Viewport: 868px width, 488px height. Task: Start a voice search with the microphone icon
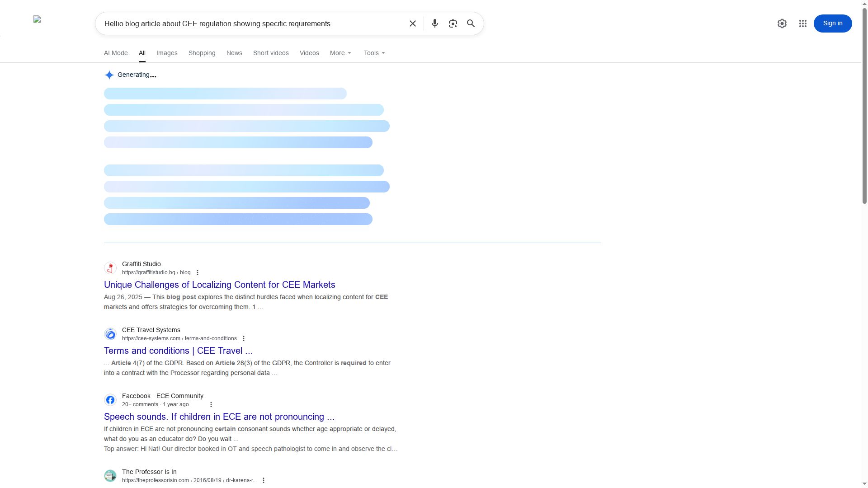(434, 23)
